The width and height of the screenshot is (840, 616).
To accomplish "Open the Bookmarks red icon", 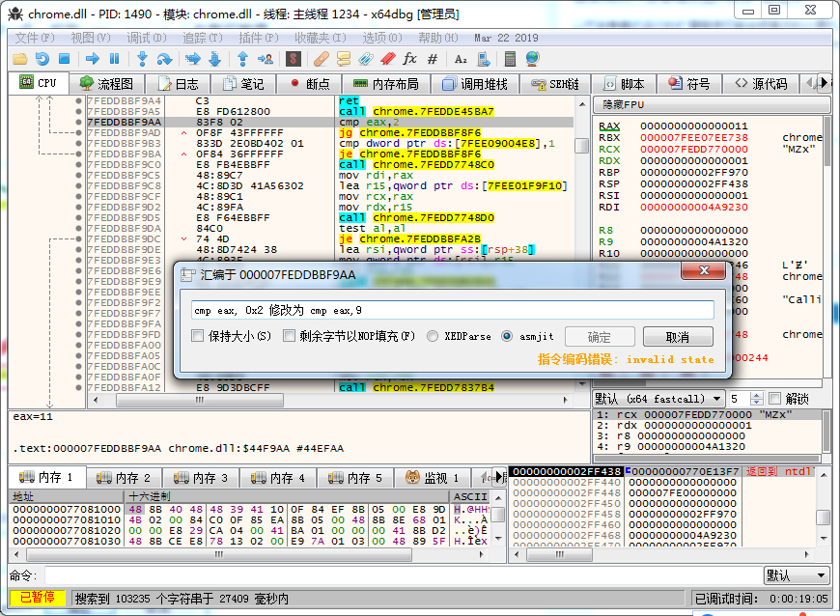I will (x=388, y=59).
